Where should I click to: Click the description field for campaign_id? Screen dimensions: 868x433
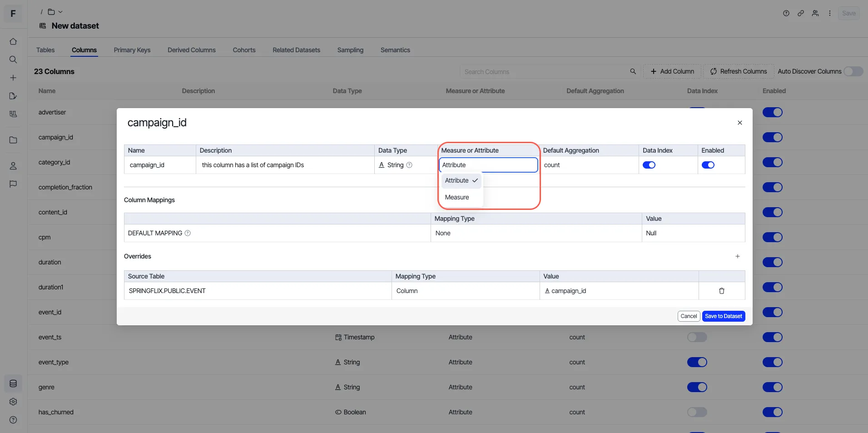[285, 165]
